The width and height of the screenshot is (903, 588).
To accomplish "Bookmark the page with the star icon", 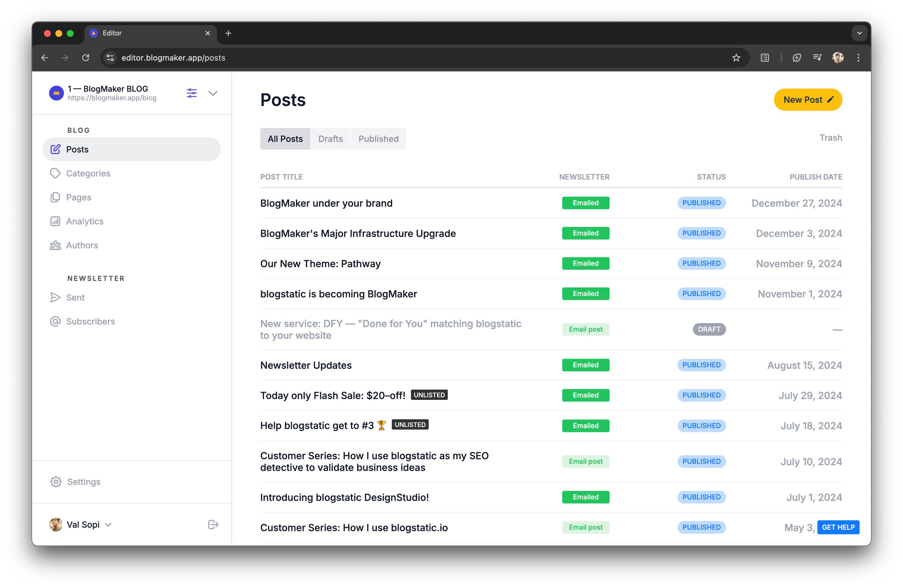I will [736, 58].
